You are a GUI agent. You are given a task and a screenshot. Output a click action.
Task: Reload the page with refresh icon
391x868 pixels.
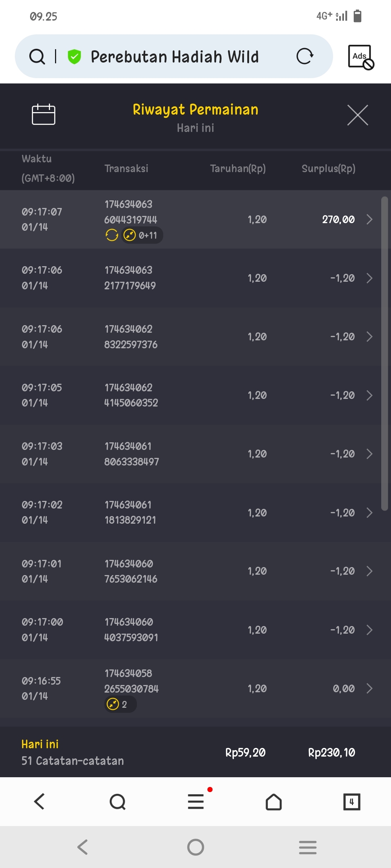pyautogui.click(x=305, y=56)
